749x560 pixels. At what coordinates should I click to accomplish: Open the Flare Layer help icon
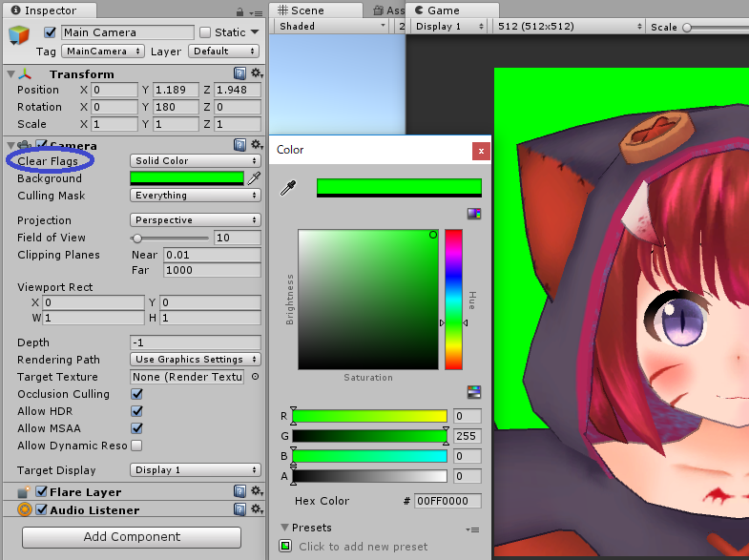pyautogui.click(x=239, y=491)
